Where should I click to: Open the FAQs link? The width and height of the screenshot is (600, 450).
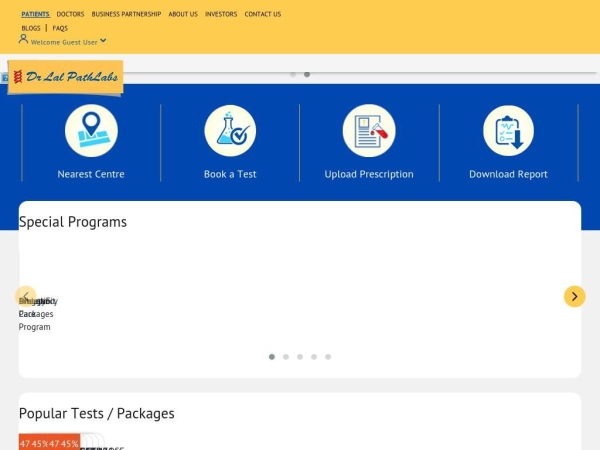pos(60,28)
